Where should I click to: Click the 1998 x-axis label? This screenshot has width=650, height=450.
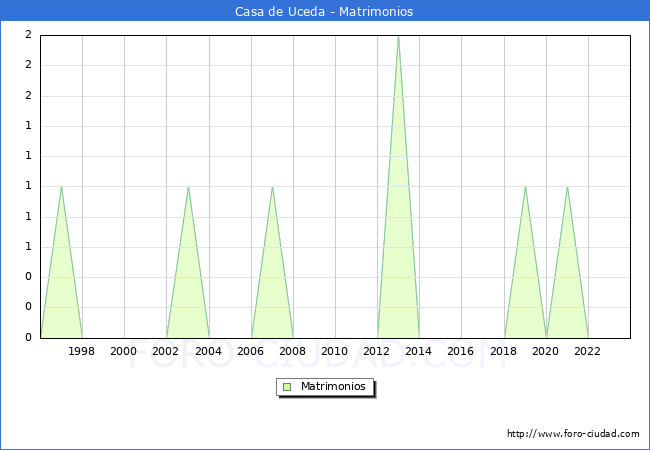(82, 351)
